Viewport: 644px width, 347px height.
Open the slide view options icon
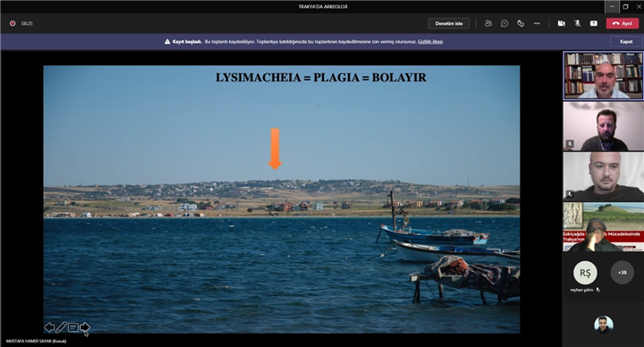[x=73, y=327]
